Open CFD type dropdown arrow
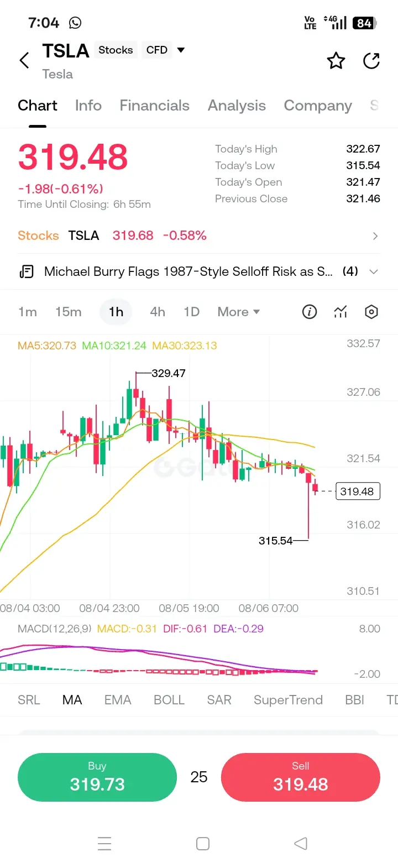This screenshot has width=398, height=868. click(180, 50)
